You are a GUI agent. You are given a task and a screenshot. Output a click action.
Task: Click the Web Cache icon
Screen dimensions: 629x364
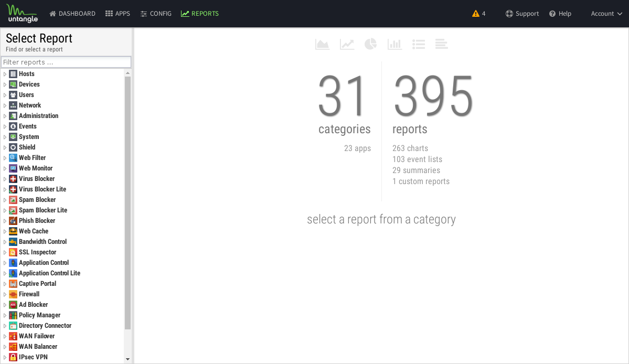(13, 231)
